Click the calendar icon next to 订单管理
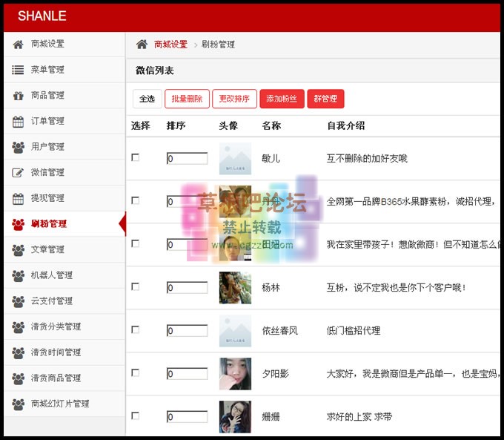The height and width of the screenshot is (440, 504). point(18,122)
